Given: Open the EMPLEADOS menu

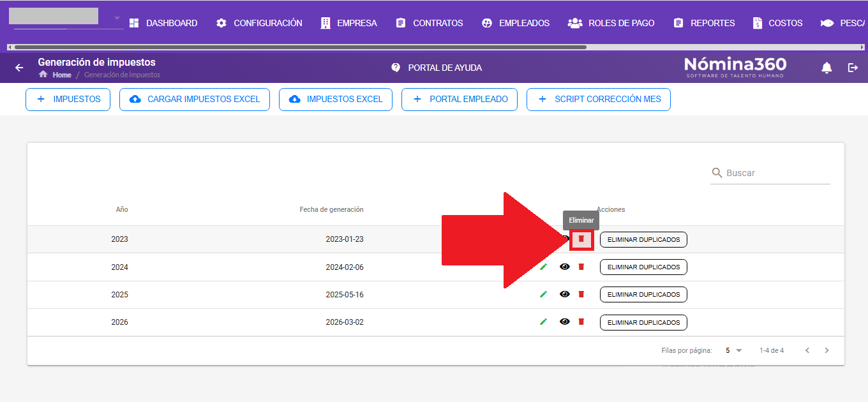Looking at the screenshot, I should click(x=515, y=23).
